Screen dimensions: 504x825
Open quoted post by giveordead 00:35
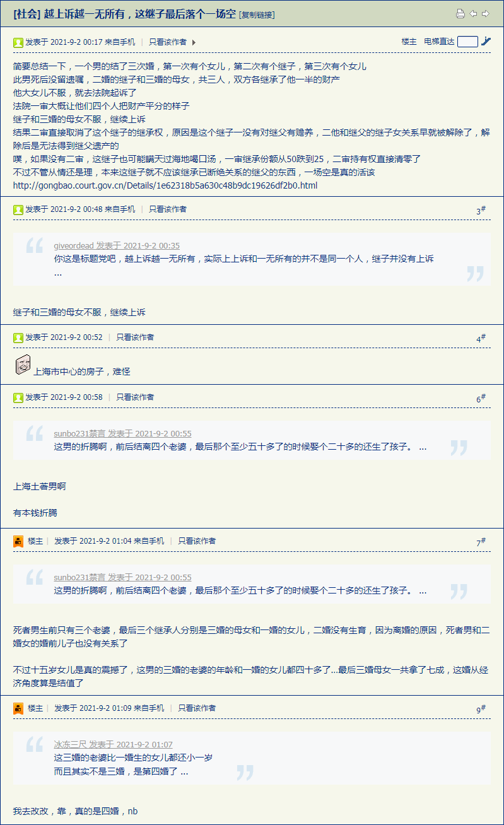117,246
